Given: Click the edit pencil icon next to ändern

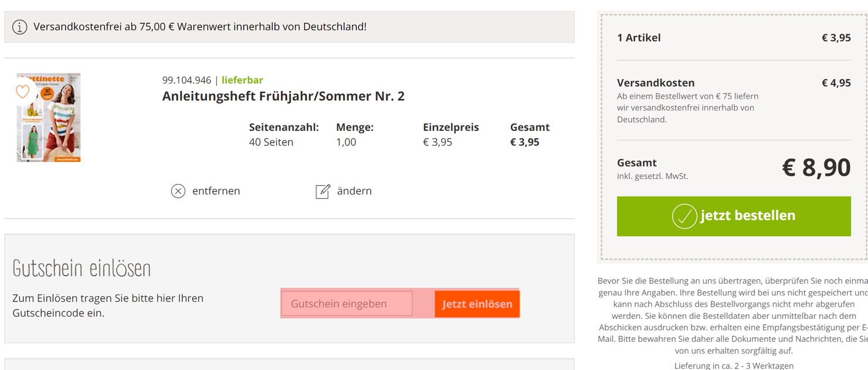Looking at the screenshot, I should pyautogui.click(x=323, y=191).
